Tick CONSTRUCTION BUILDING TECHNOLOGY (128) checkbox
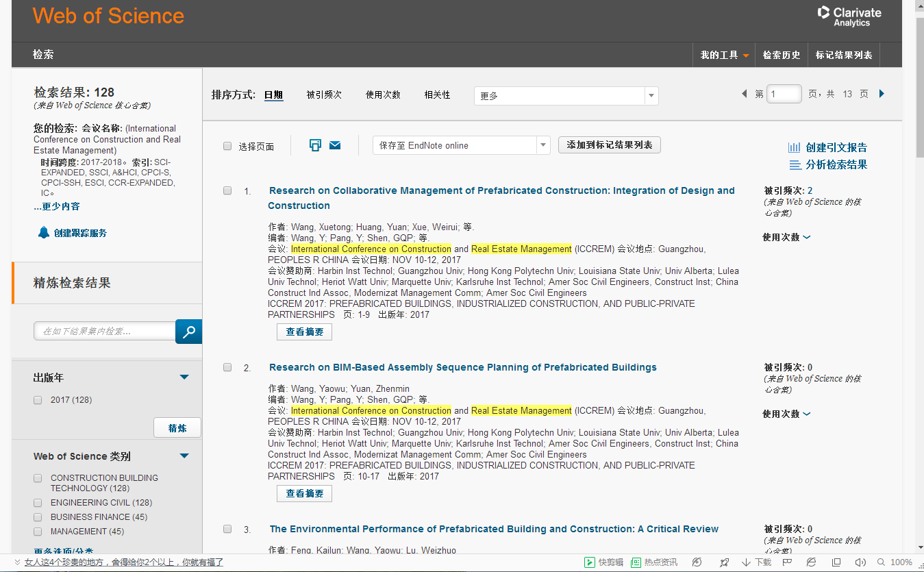The height and width of the screenshot is (572, 924). [x=38, y=478]
